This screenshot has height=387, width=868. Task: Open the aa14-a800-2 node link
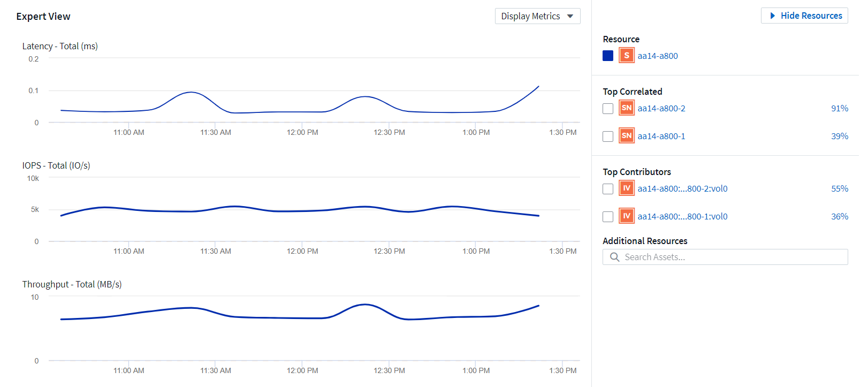661,108
